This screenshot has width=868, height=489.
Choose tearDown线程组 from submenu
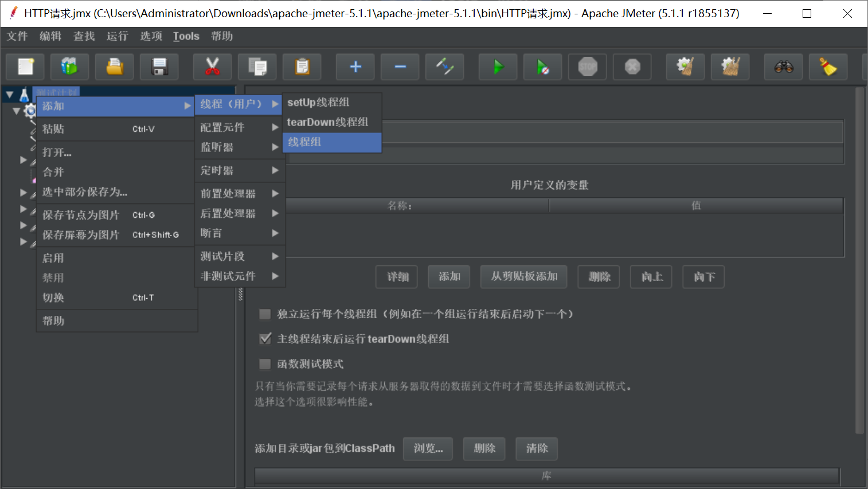tap(333, 122)
